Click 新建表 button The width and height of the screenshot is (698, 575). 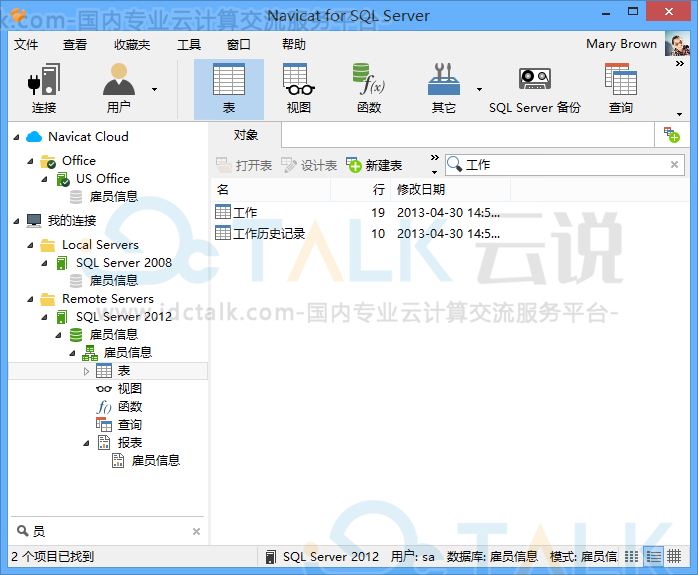[374, 165]
